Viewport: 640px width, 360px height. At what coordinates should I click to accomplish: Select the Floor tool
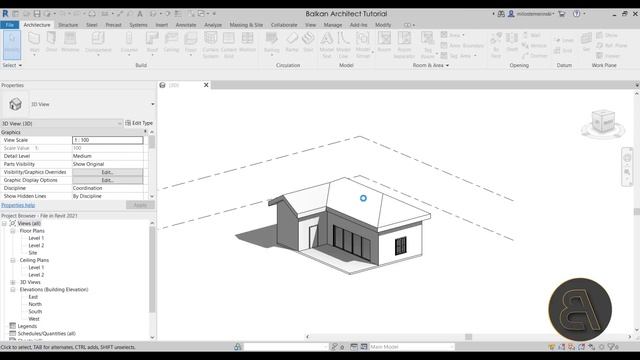191,43
